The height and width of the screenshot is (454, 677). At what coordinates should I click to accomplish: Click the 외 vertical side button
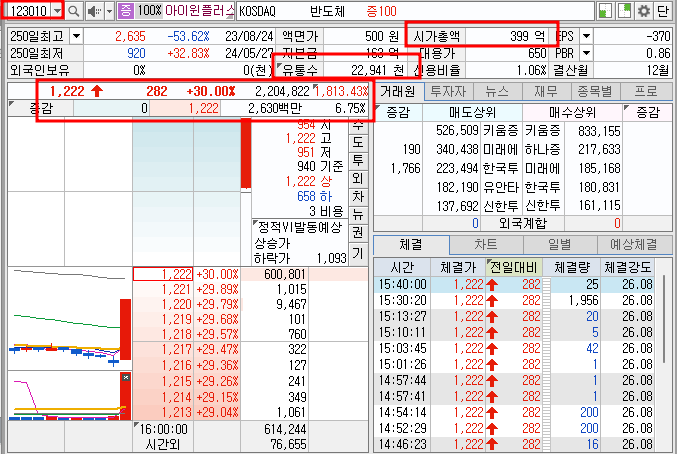[x=358, y=179]
